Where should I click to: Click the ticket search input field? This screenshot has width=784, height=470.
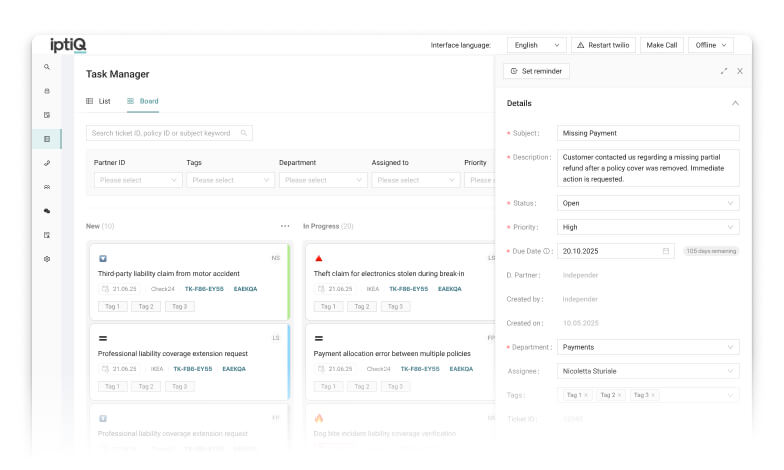click(169, 133)
